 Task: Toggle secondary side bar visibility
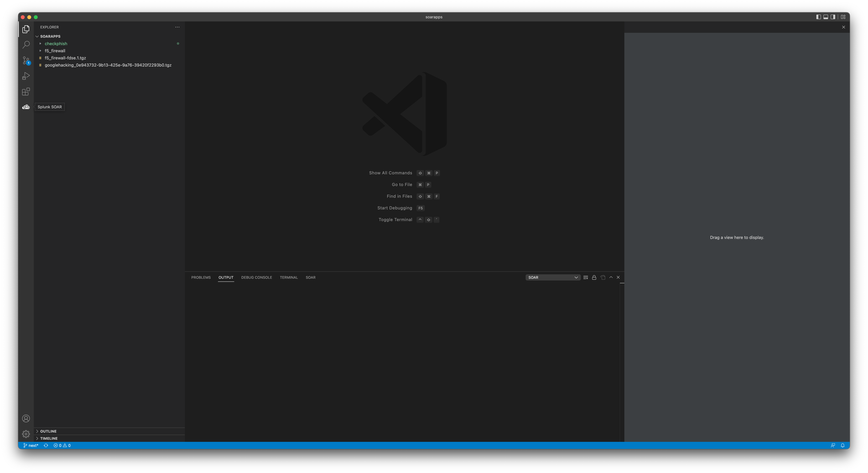[833, 17]
